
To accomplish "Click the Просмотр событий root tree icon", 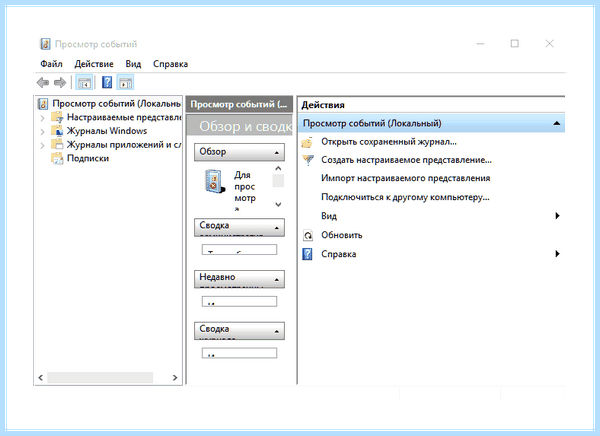I will [x=43, y=104].
